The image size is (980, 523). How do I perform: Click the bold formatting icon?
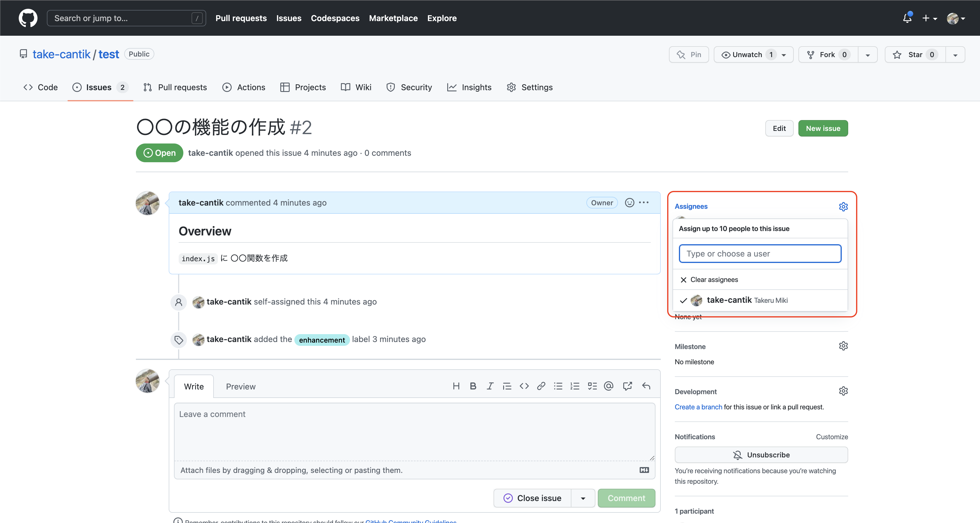click(473, 386)
